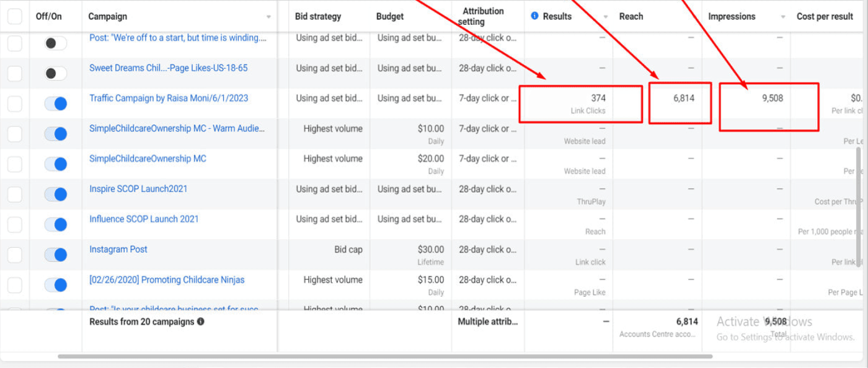The height and width of the screenshot is (368, 868).
Task: Open the Impressions column dropdown arrow
Action: coord(783,17)
